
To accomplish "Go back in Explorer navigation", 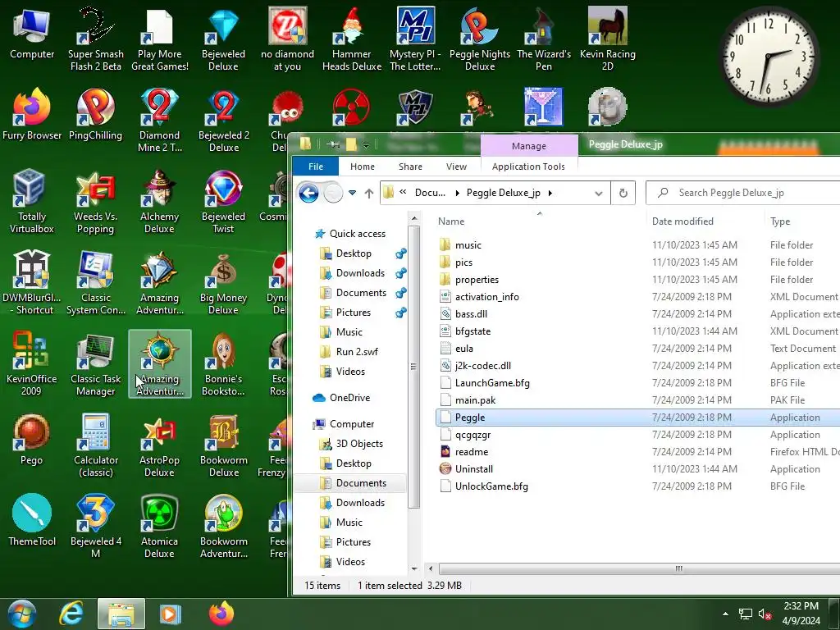I will (308, 193).
